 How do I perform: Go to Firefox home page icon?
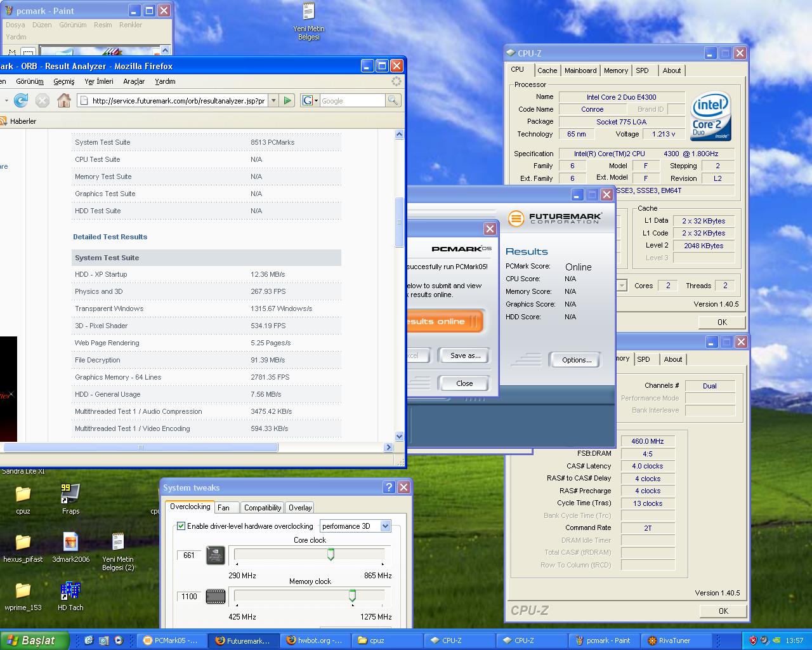pos(63,100)
